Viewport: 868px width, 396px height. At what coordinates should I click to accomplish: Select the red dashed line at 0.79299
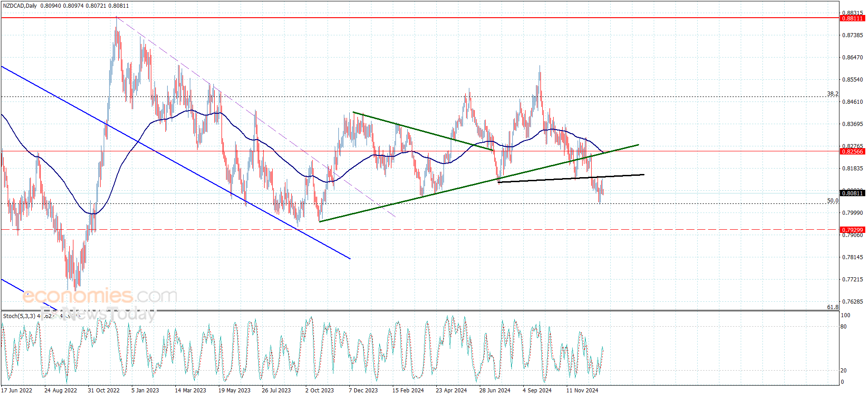tap(420, 230)
